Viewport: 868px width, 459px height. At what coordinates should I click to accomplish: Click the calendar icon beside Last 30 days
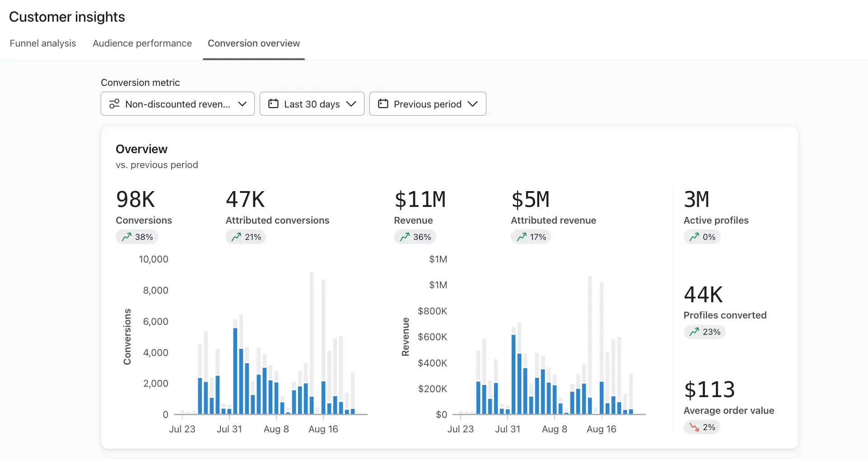click(x=273, y=104)
